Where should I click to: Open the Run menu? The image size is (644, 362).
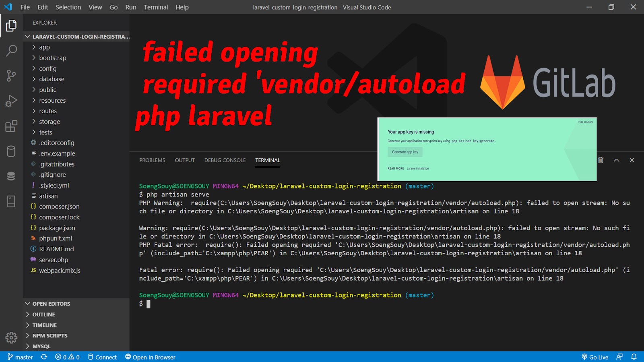[x=131, y=7]
